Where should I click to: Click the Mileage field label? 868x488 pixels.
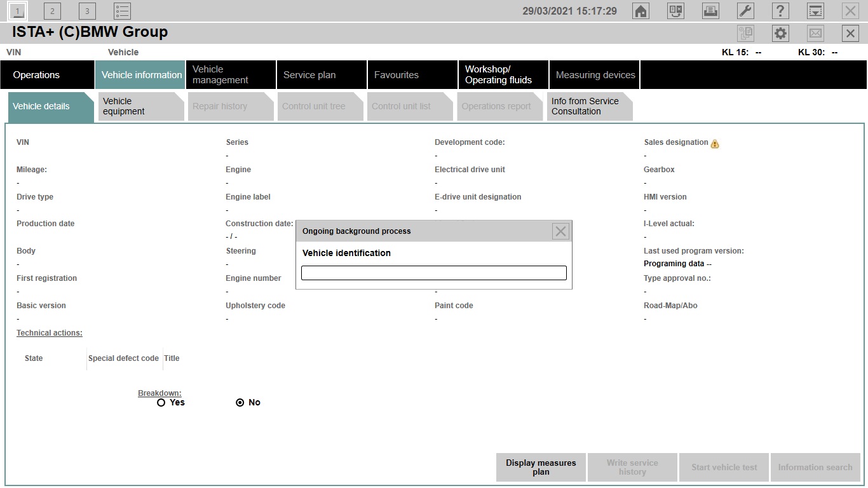32,170
